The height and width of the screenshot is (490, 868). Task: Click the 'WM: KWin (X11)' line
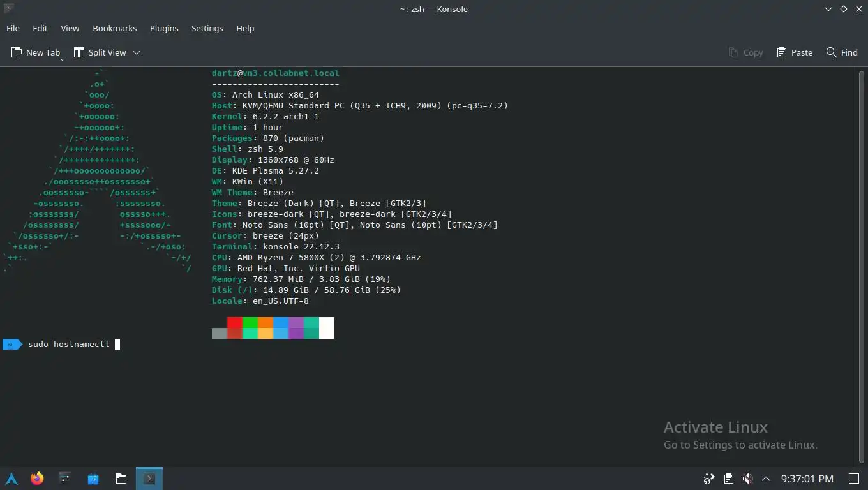point(248,182)
